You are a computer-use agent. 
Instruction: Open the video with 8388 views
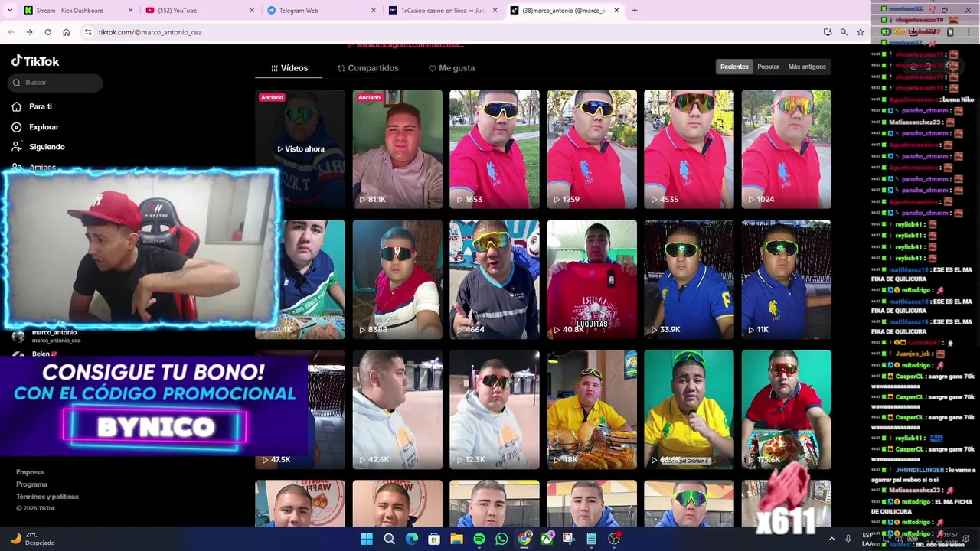(397, 279)
